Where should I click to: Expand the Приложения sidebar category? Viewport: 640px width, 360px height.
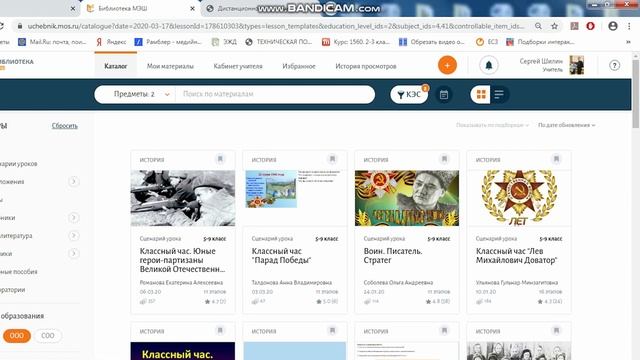(x=73, y=181)
